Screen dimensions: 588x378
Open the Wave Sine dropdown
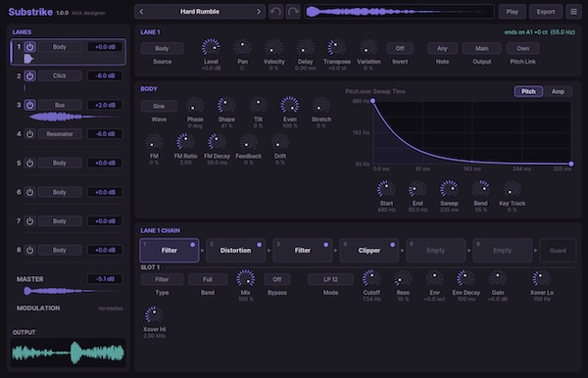pyautogui.click(x=159, y=106)
